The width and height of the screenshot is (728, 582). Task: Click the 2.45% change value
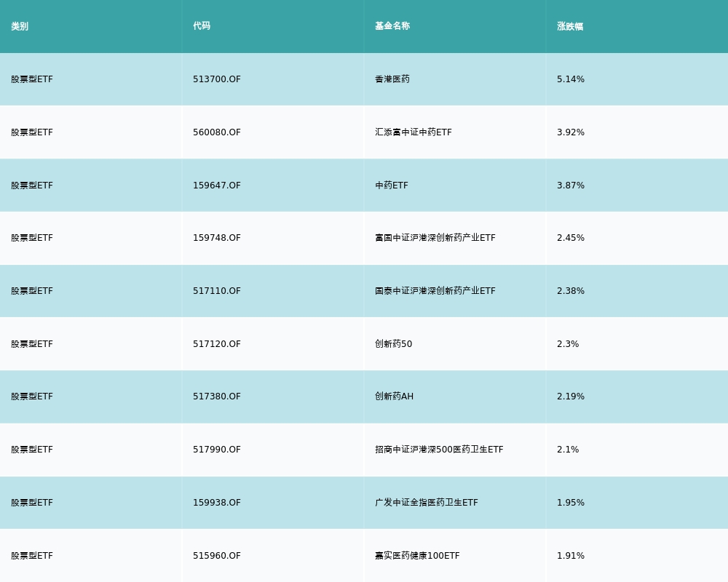(x=571, y=238)
